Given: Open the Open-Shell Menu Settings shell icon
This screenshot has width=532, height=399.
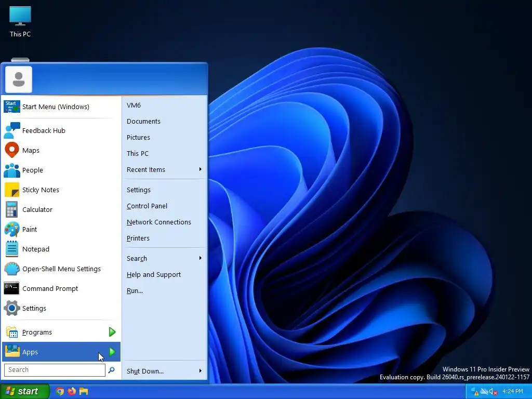Looking at the screenshot, I should point(11,269).
